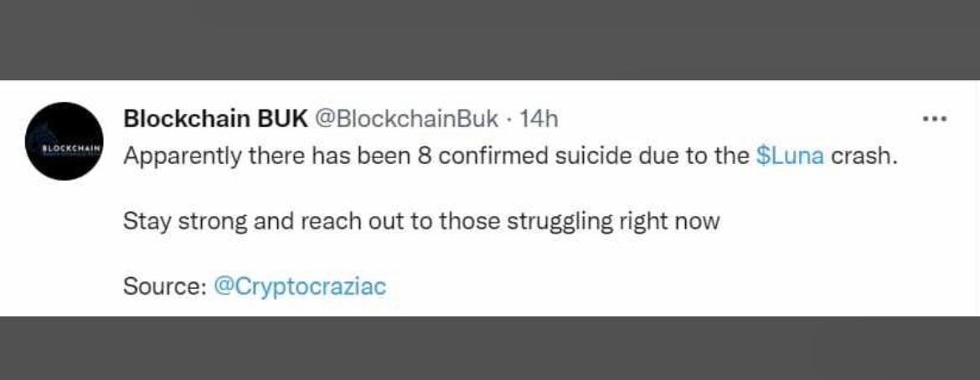The width and height of the screenshot is (980, 380).
Task: Visit the @BlockchainBuk handle
Action: point(406,119)
